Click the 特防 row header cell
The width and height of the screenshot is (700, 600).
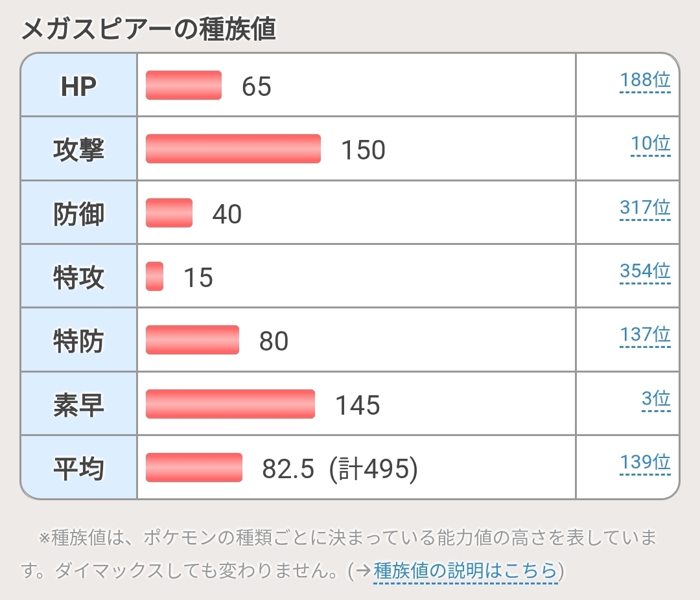78,341
